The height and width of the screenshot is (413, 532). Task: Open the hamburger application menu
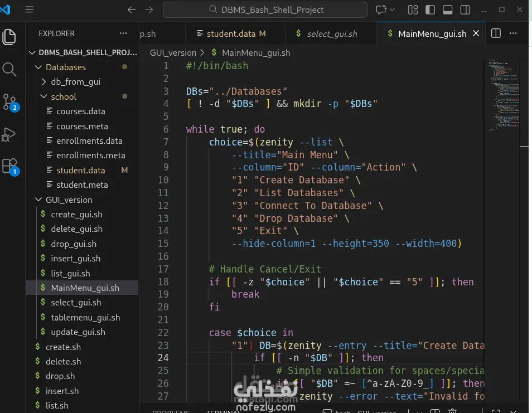click(x=30, y=9)
